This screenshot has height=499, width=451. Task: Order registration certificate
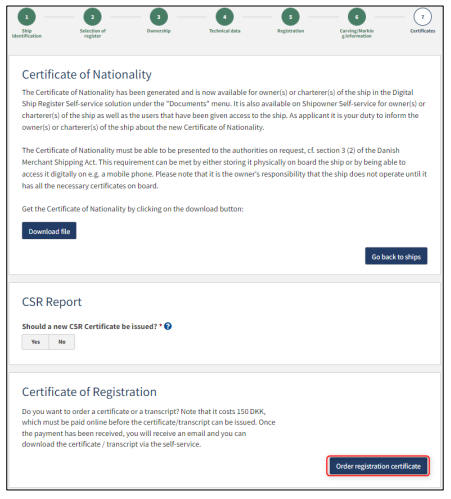pos(378,466)
